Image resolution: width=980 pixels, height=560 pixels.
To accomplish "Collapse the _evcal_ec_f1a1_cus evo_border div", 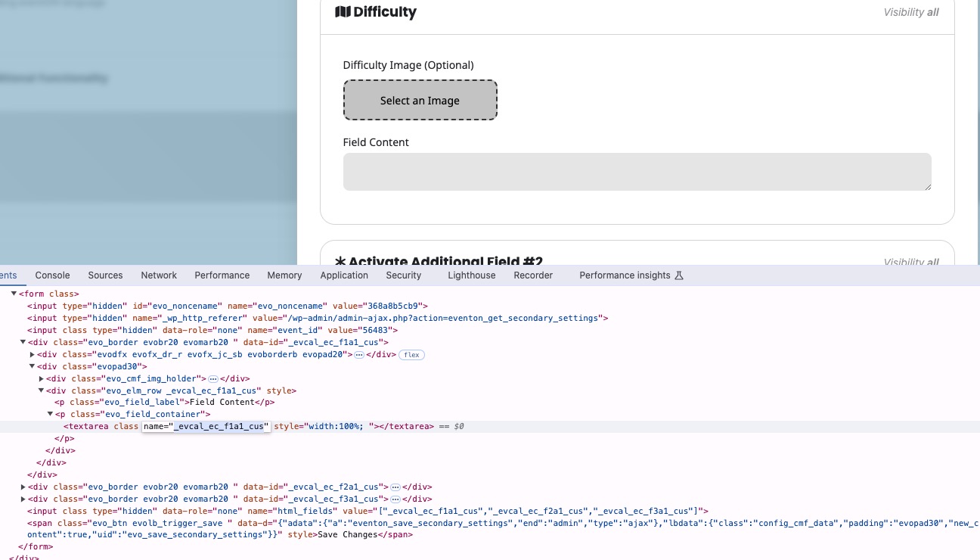I will point(23,342).
